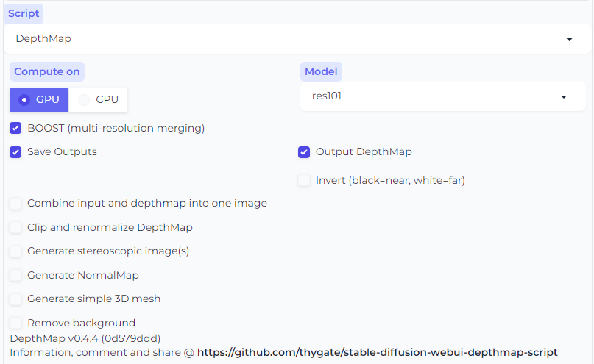594x364 pixels.
Task: Click the DepthMap script selection field
Action: 297,39
